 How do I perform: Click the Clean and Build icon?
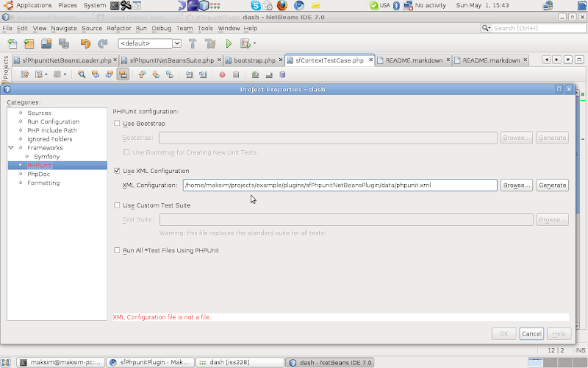tap(210, 43)
